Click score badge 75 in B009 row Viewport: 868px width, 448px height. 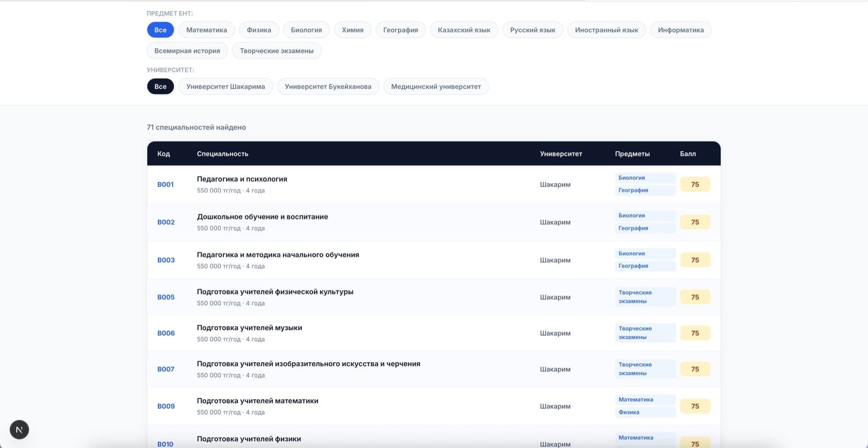(695, 406)
